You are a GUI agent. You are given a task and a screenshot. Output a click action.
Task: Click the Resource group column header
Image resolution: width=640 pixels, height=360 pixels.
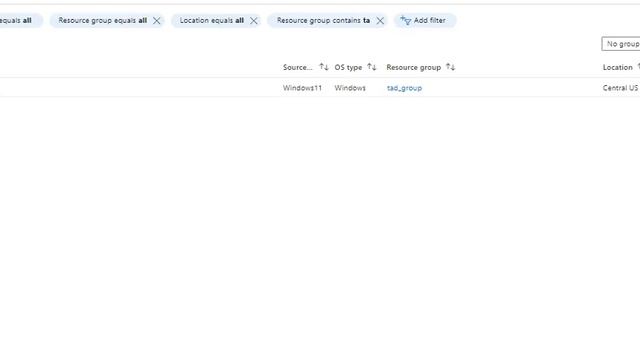point(413,67)
